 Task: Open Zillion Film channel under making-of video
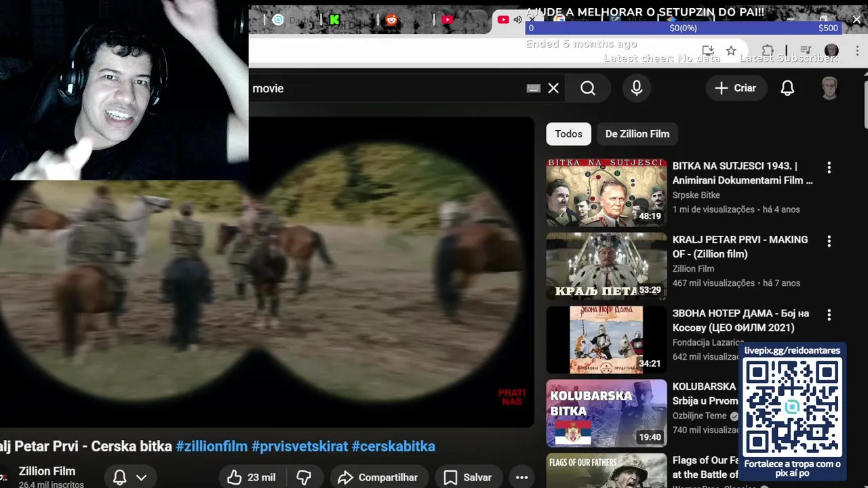click(x=693, y=269)
